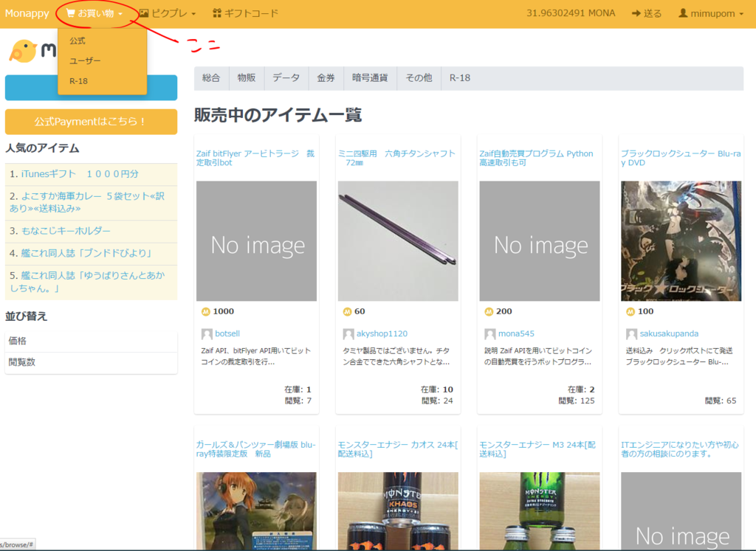This screenshot has width=756, height=551.
Task: Open popular item 艦これ同人誌「ブンドドびより」
Action: (87, 253)
